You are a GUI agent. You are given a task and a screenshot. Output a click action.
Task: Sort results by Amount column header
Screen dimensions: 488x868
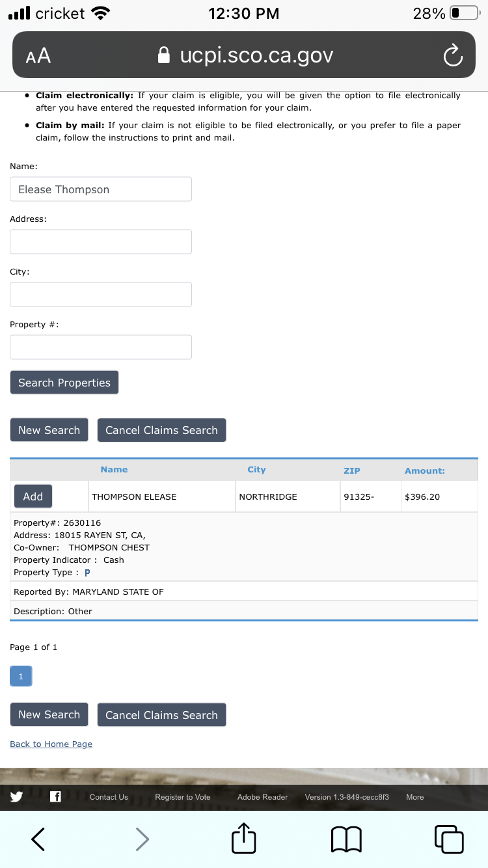coord(425,470)
